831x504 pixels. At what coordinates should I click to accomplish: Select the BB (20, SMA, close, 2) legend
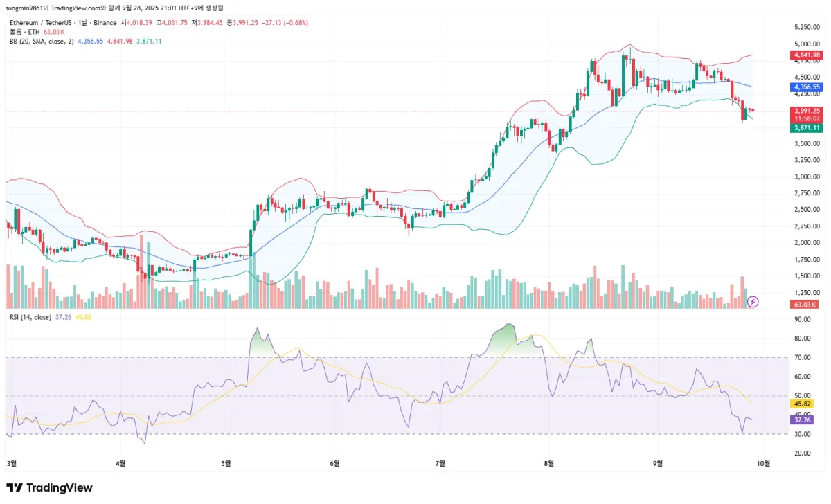point(42,42)
